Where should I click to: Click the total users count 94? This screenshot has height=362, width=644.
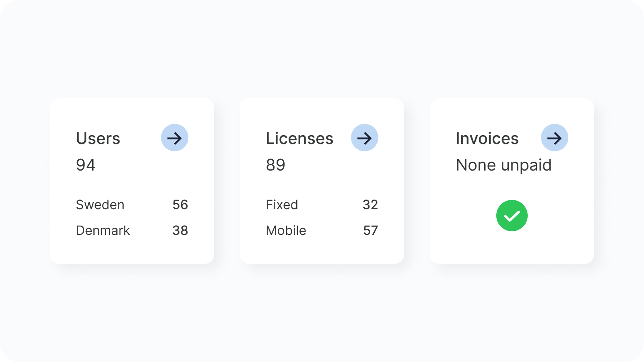point(86,165)
